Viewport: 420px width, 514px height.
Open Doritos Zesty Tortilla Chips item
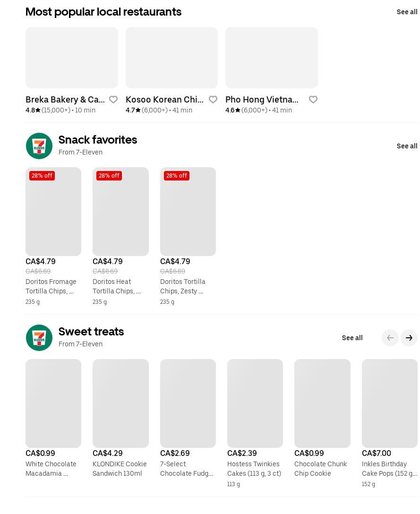click(188, 212)
